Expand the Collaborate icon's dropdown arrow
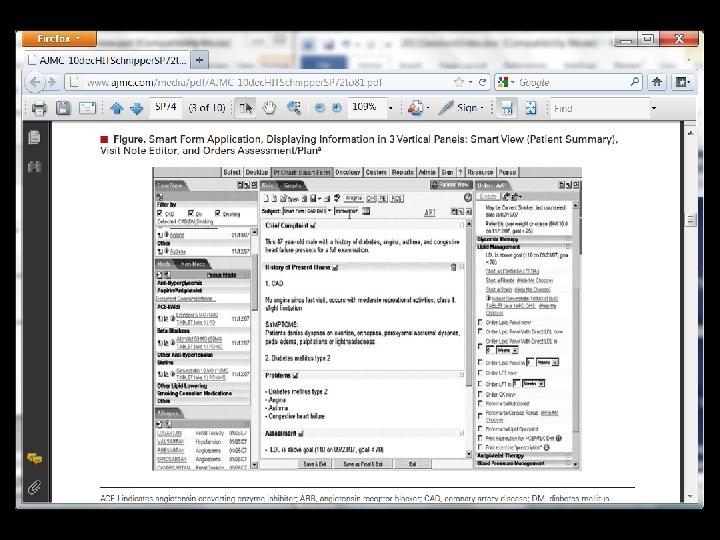The width and height of the screenshot is (720, 540). tap(428, 108)
